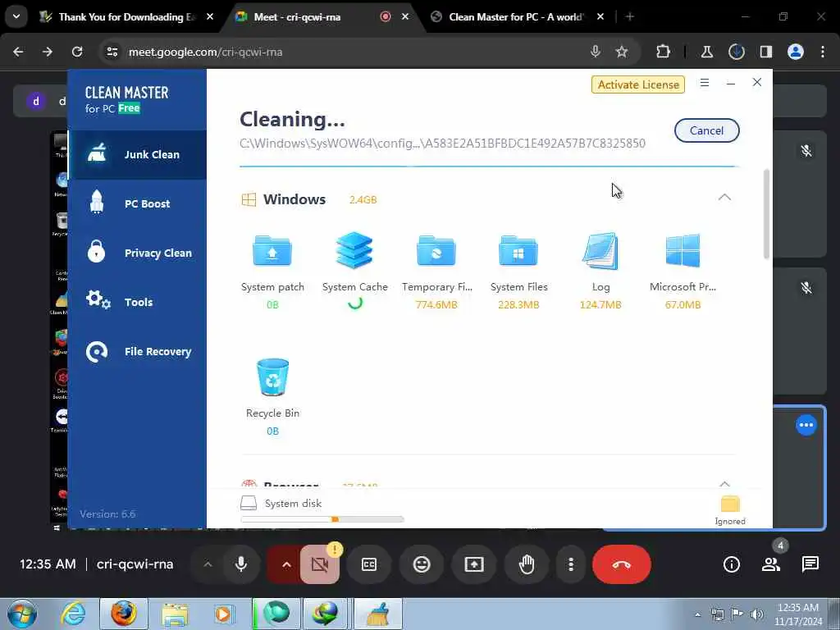The image size is (840, 630).
Task: Open Clean Master broom taskbar icon
Action: click(x=378, y=614)
